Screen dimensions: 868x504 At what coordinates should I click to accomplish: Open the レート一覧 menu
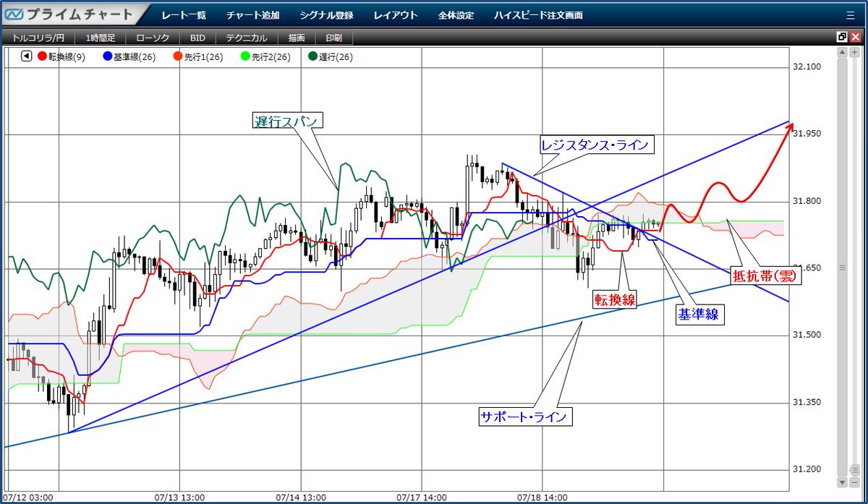[x=184, y=15]
